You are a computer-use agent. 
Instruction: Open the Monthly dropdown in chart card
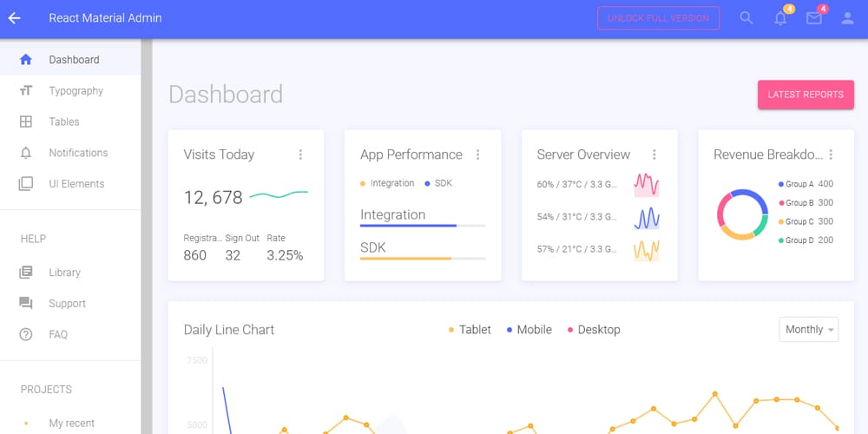tap(809, 329)
